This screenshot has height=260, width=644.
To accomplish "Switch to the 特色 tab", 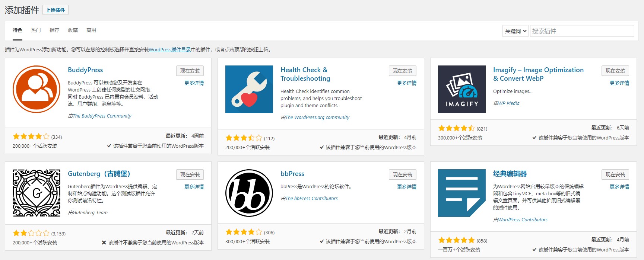I will pyautogui.click(x=18, y=30).
